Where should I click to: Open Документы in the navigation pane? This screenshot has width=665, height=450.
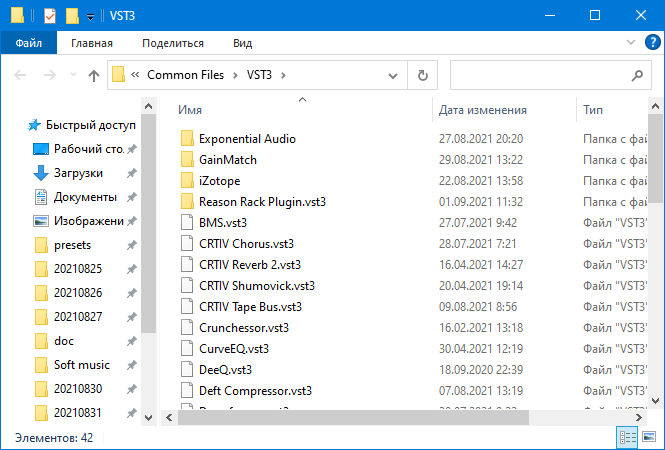tap(85, 197)
